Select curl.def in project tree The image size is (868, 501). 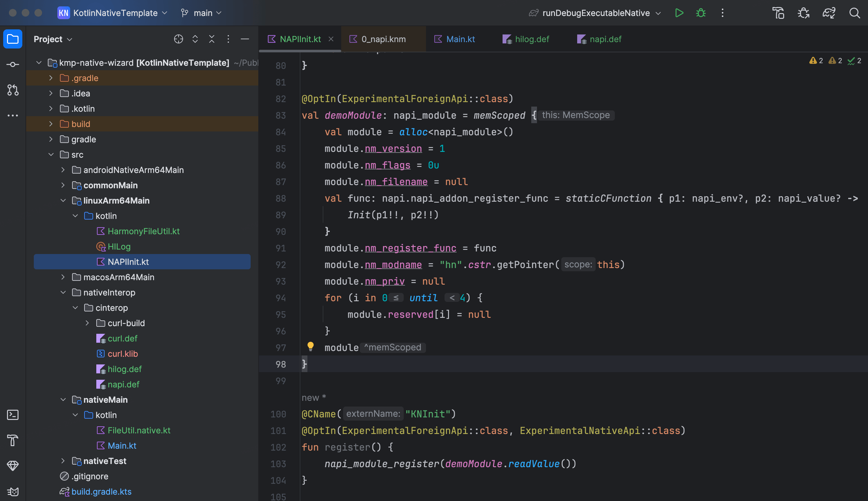(x=122, y=338)
